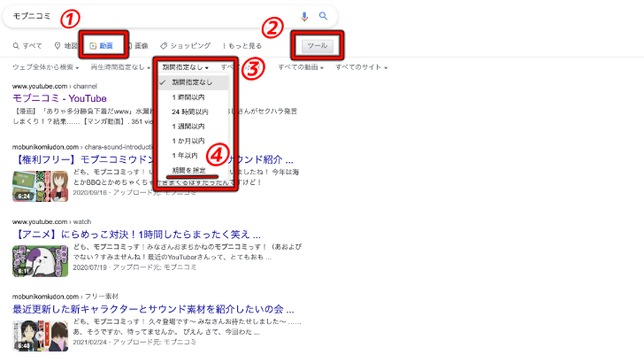The height and width of the screenshot is (363, 644).
Task: Open the モブニコミ - YouTube result link
Action: coord(59,98)
